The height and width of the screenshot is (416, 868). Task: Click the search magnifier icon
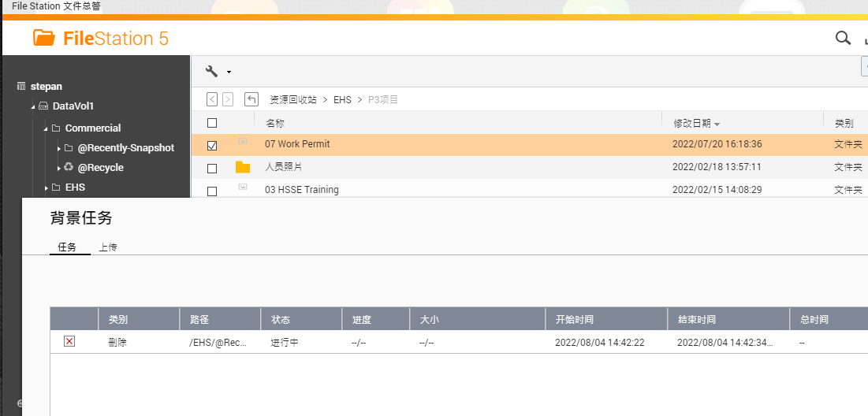843,38
